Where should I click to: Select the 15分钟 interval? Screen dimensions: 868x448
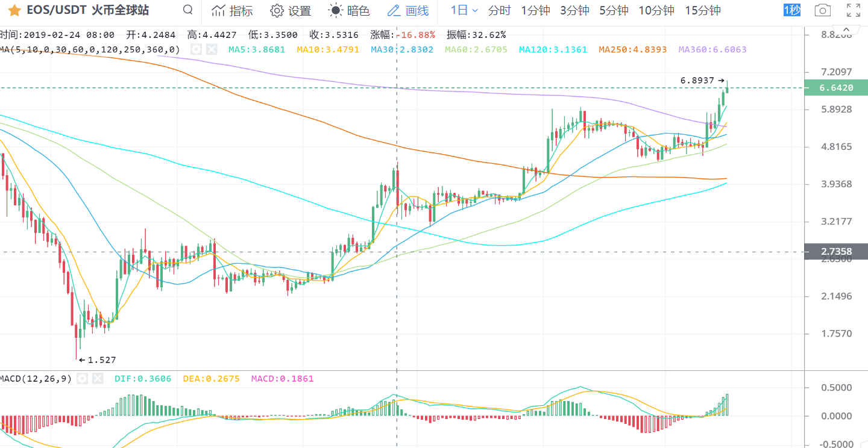(x=703, y=10)
